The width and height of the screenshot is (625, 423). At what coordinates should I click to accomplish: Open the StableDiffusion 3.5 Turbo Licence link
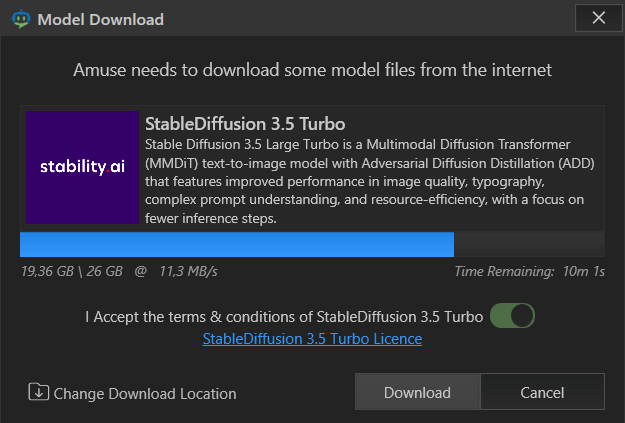click(x=312, y=339)
